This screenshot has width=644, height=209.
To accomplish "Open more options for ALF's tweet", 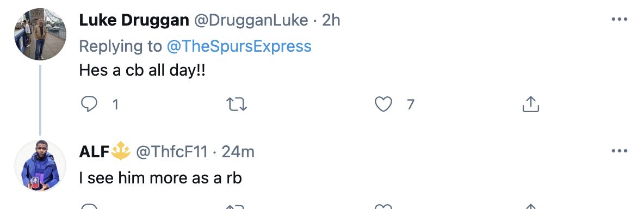I will pyautogui.click(x=620, y=151).
